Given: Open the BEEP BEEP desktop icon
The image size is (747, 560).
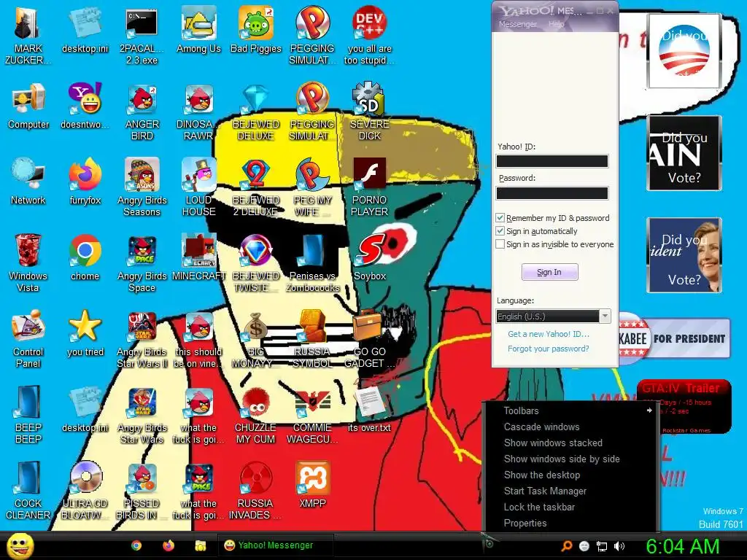Looking at the screenshot, I should [28, 415].
